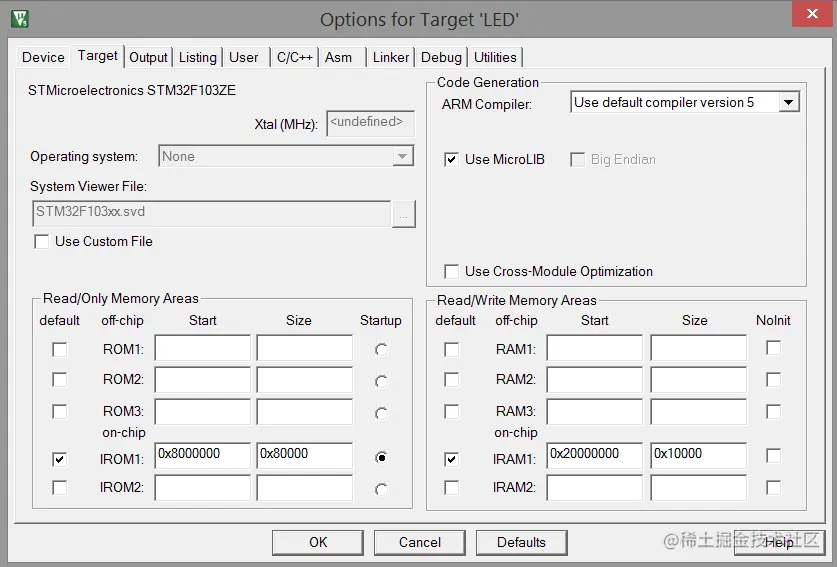Open the Output tab
837x567 pixels.
coord(148,57)
